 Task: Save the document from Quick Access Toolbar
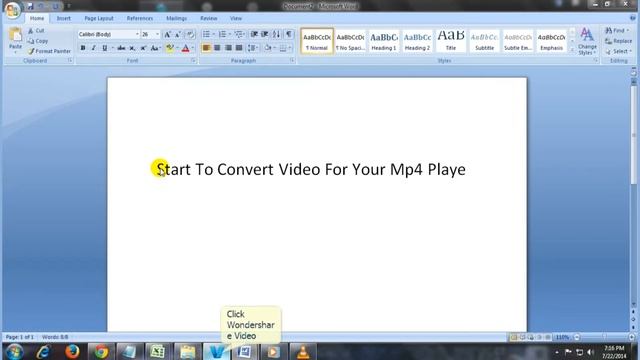30,6
